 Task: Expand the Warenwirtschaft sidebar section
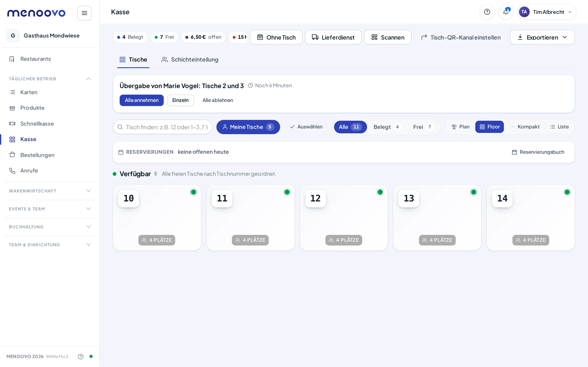pyautogui.click(x=50, y=191)
